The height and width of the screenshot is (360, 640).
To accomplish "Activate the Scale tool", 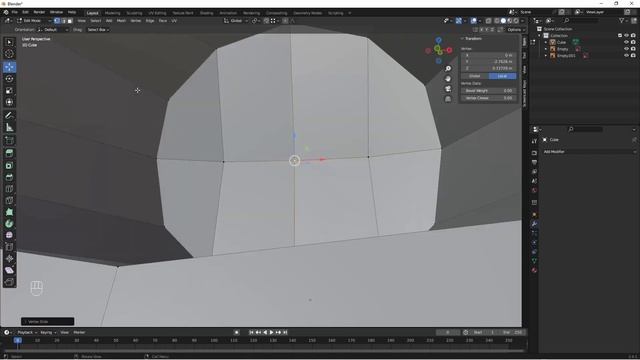I will tap(9, 91).
